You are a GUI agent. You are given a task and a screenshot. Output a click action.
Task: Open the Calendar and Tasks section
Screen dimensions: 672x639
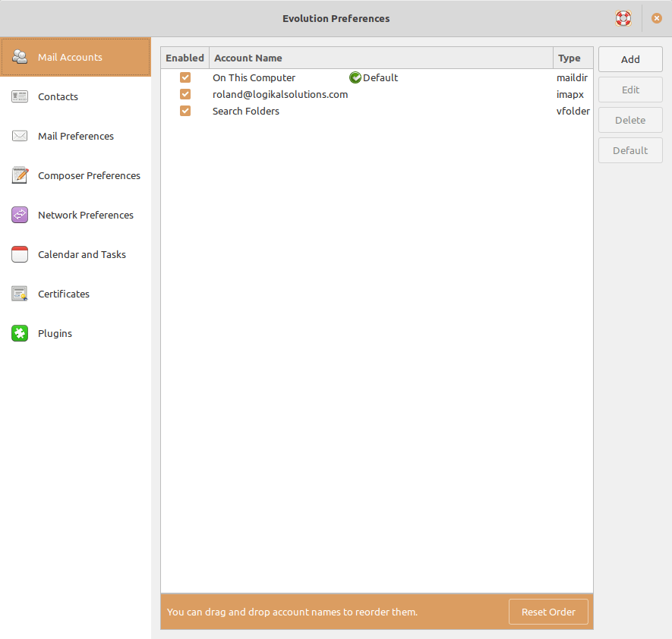tap(82, 254)
